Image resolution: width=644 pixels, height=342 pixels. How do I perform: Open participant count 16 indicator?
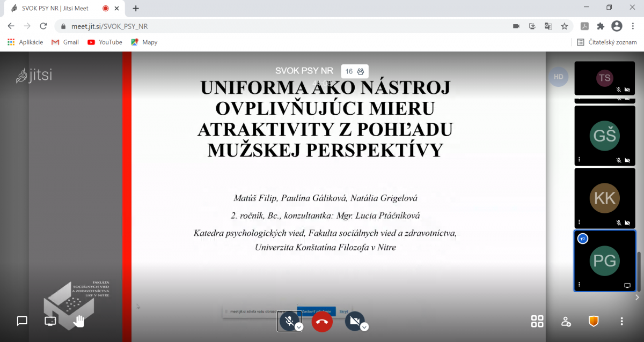[355, 71]
